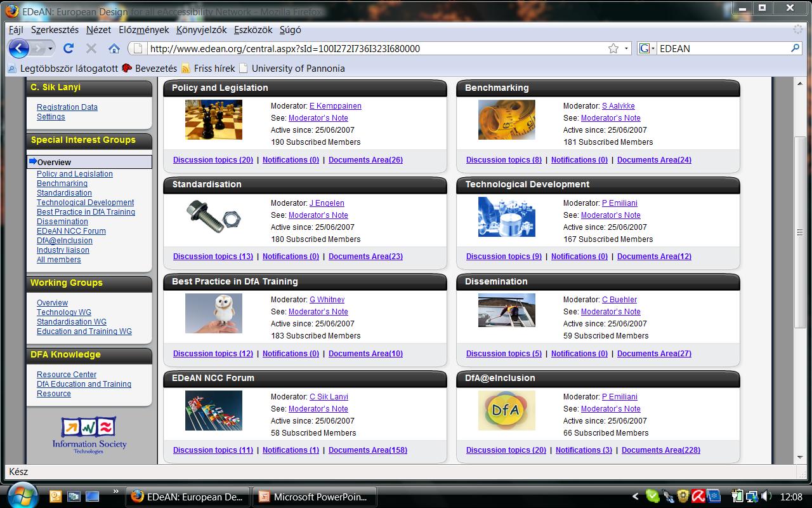
Task: Open Standardisation Discussion topics (13)
Action: click(213, 257)
